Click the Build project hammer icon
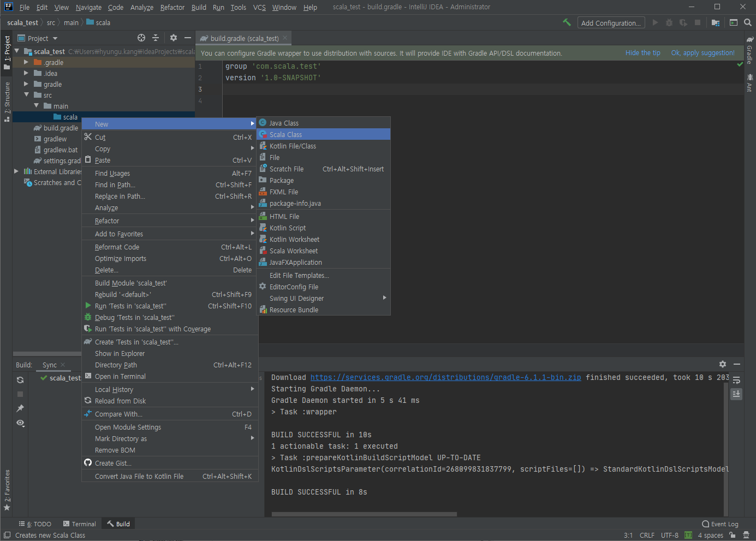The image size is (756, 541). click(x=567, y=22)
